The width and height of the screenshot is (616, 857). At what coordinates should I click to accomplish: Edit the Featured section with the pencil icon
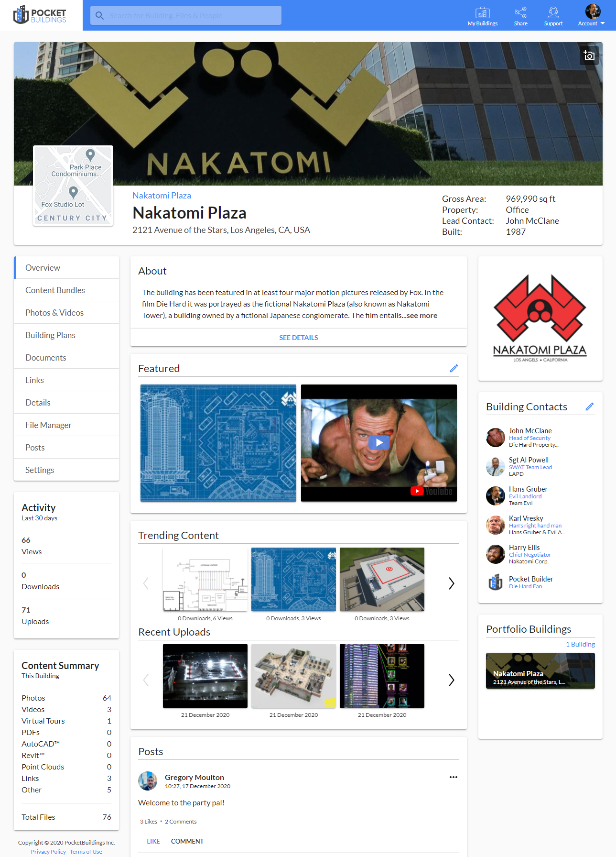[x=454, y=368]
